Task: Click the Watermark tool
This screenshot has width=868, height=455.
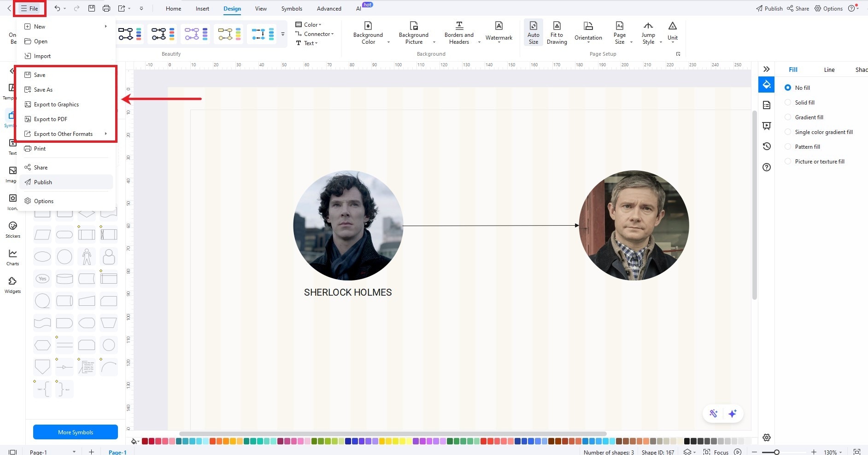Action: pyautogui.click(x=499, y=32)
